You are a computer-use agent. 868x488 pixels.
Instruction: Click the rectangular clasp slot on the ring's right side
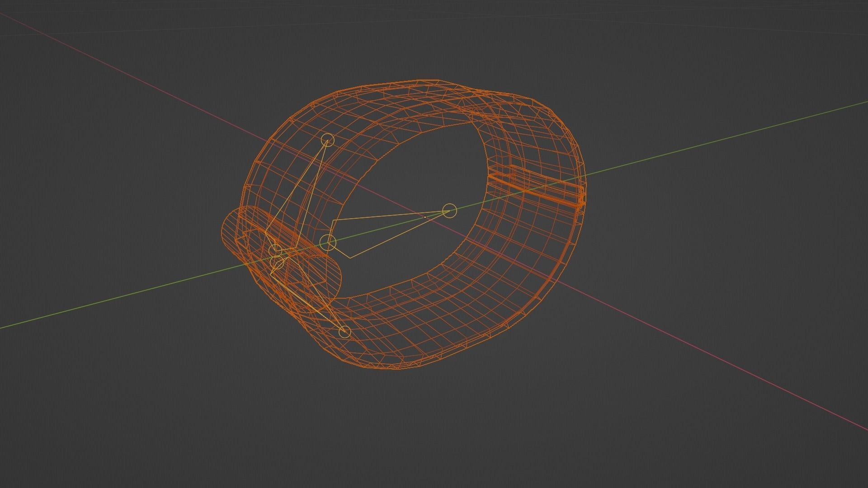click(536, 187)
